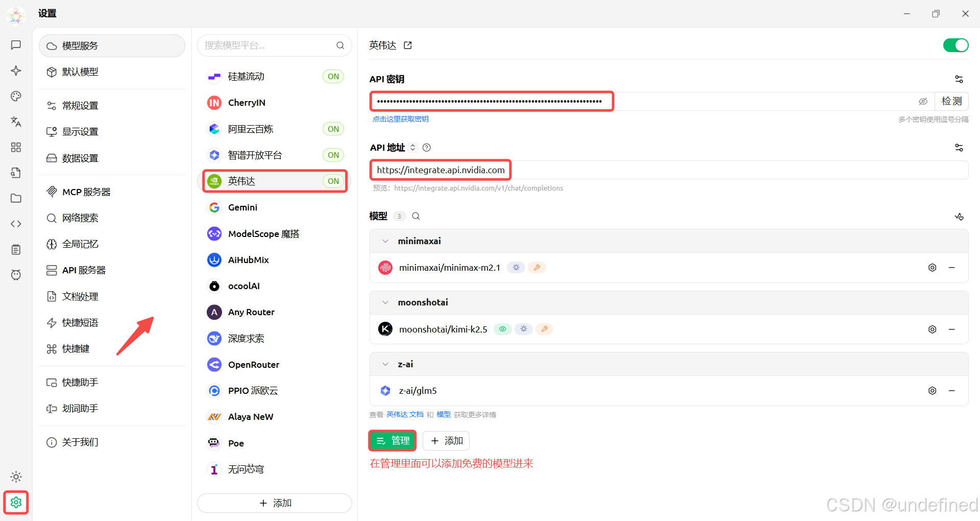The height and width of the screenshot is (521, 980).
Task: Open 全局记忆 settings
Action: (x=112, y=244)
